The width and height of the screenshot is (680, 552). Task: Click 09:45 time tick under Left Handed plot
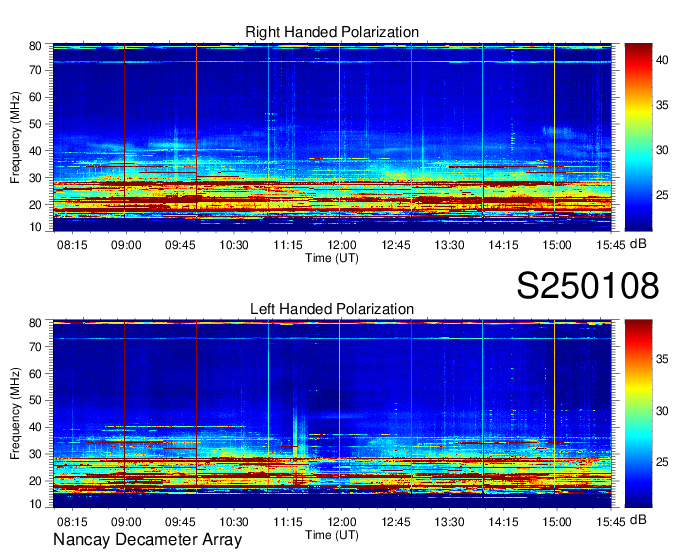[x=180, y=522]
